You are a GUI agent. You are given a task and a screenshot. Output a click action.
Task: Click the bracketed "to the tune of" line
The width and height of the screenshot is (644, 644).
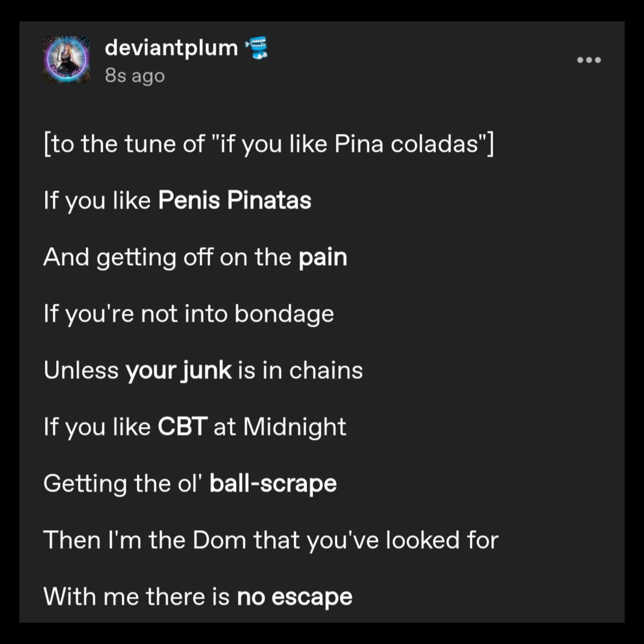click(x=269, y=144)
